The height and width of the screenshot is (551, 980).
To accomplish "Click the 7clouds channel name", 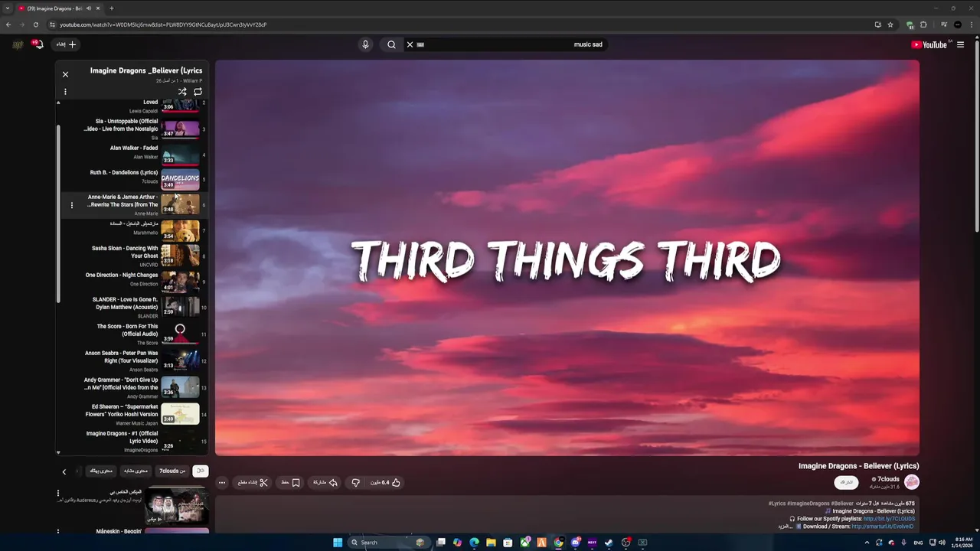I will tap(887, 479).
